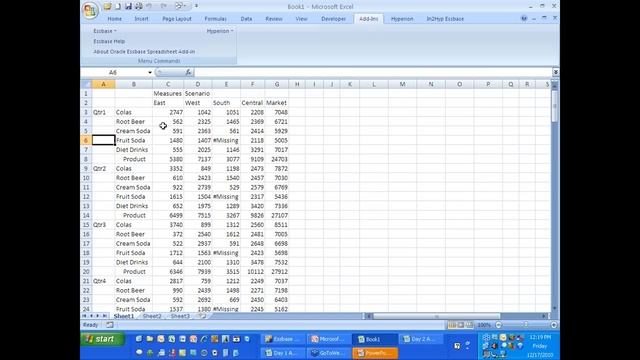The width and height of the screenshot is (640, 360).
Task: Click the Select All corner box
Action: coord(86,84)
